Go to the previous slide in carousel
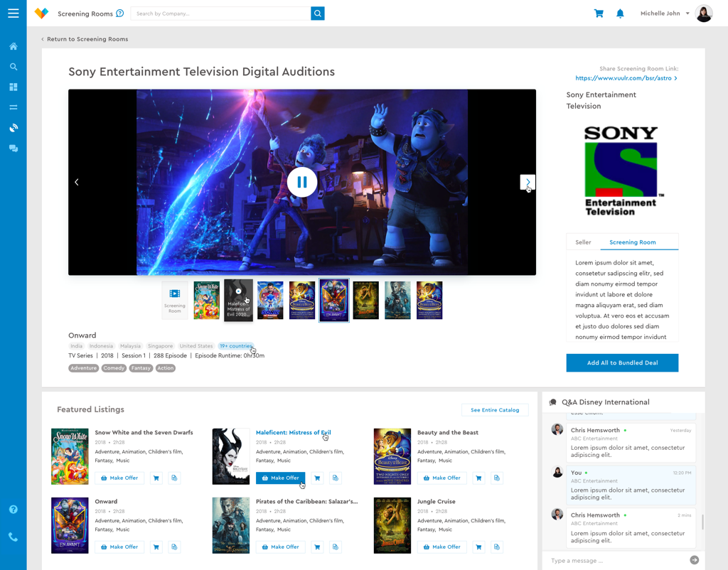 77,183
